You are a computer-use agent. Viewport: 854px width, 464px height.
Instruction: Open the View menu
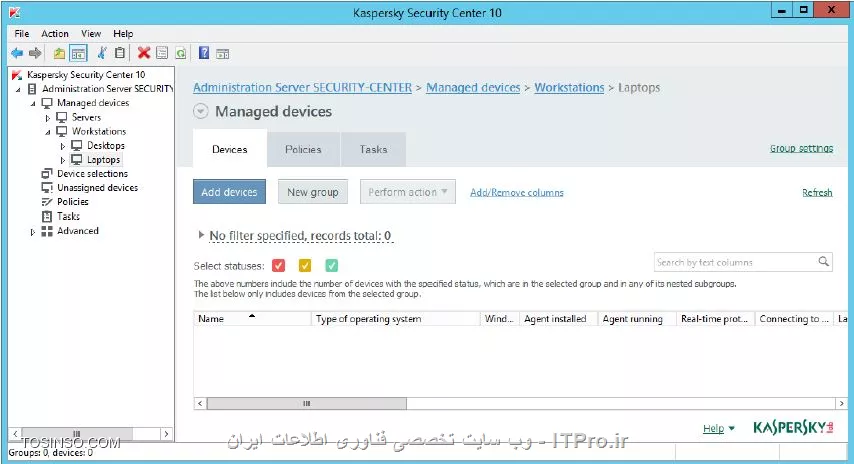coord(91,34)
